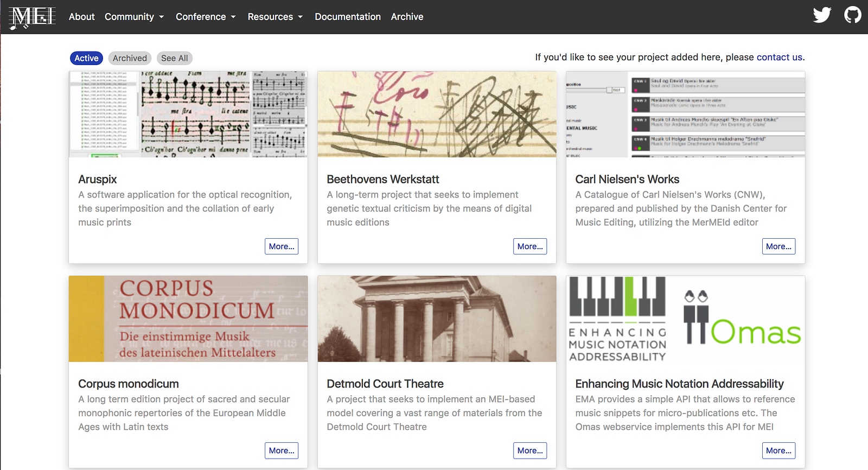The height and width of the screenshot is (470, 868).
Task: Click the description about monophonic repertories
Action: point(184,413)
